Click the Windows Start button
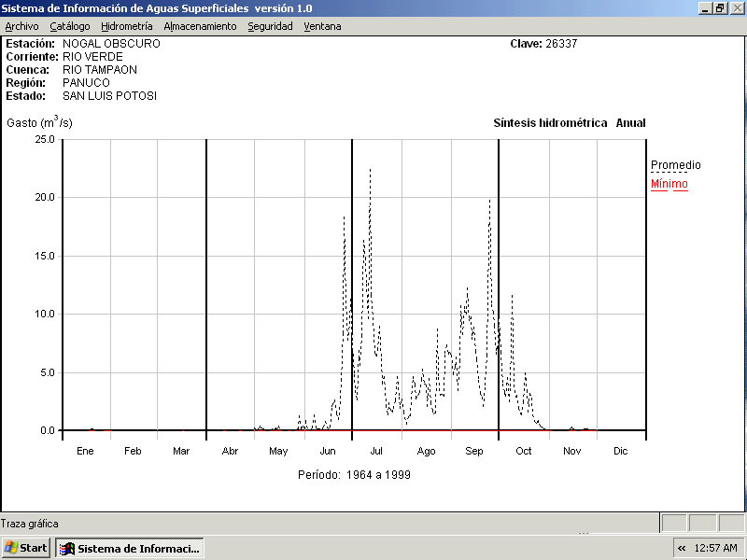 26,548
